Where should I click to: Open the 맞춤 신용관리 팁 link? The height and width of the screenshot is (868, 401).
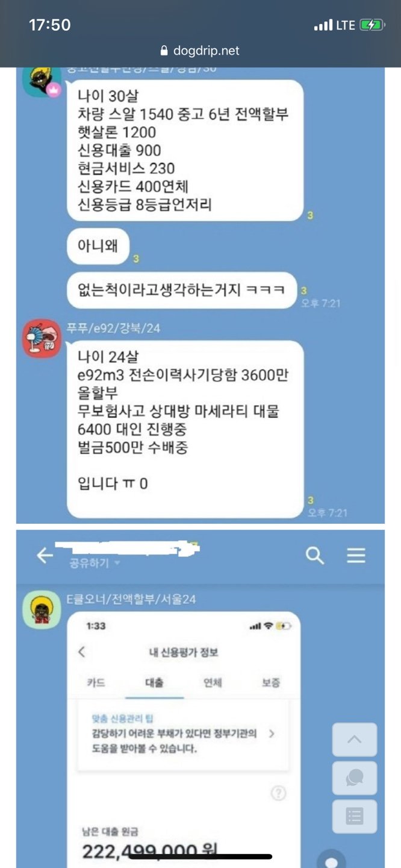tap(123, 719)
